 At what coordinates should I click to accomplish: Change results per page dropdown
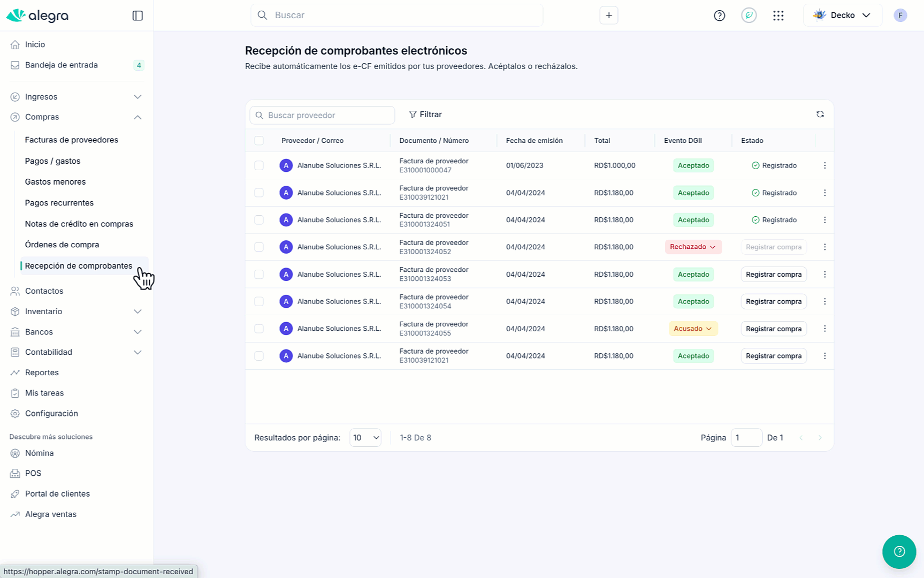365,438
